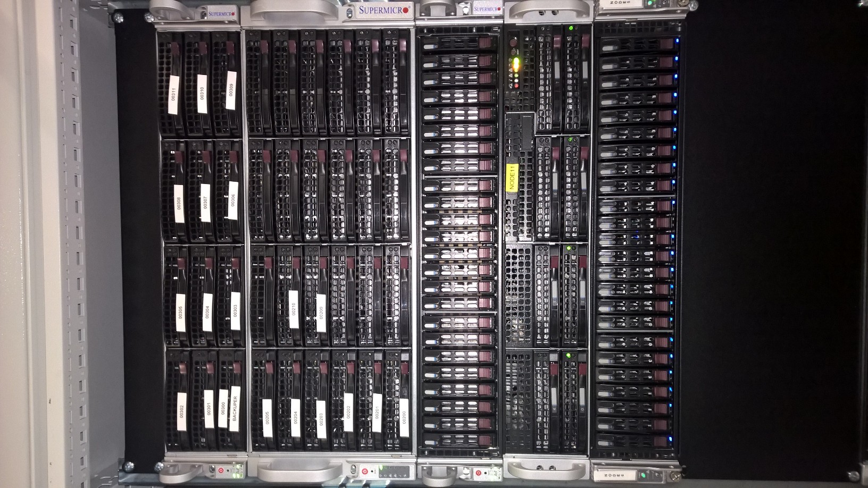Select the drive bay labeled 00205

click(266, 417)
